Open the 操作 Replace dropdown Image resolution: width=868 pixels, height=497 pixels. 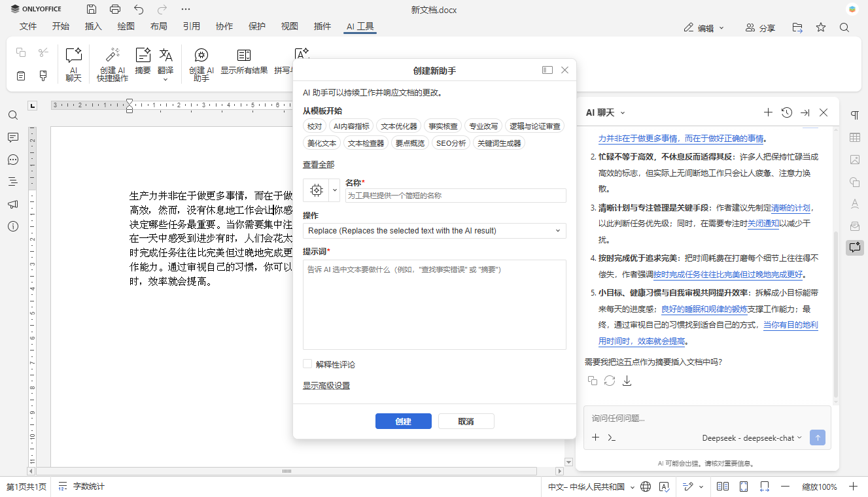pos(434,230)
